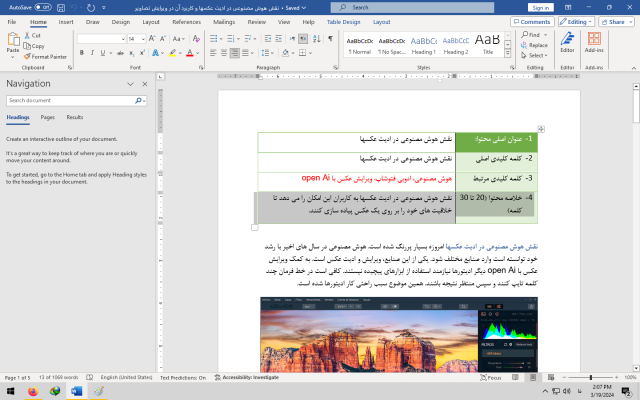This screenshot has height=400, width=640.
Task: Toggle show paragraph marks
Action: (x=330, y=38)
